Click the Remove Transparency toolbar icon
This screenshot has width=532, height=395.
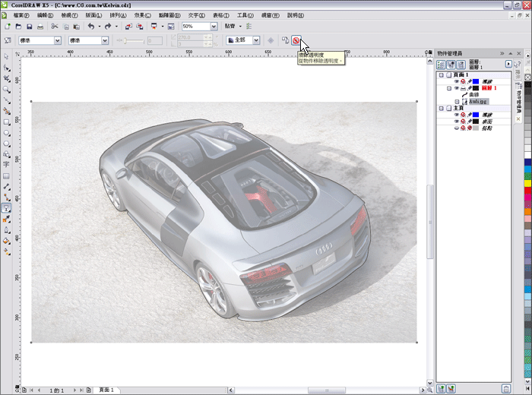[296, 40]
